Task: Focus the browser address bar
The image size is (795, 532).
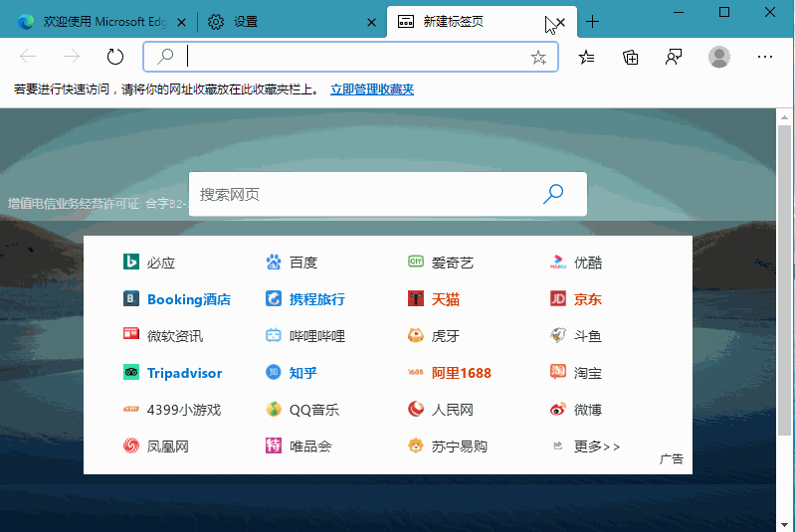Action: click(x=351, y=57)
